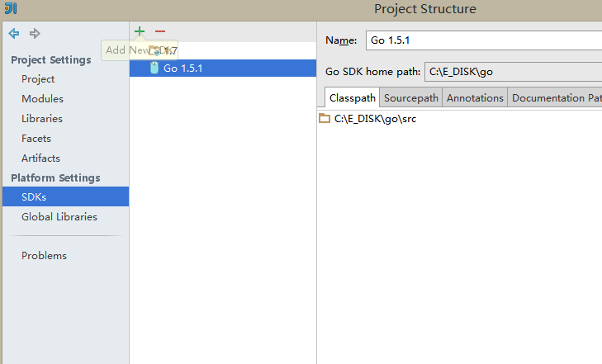The width and height of the screenshot is (602, 364).
Task: Open Artifacts settings page
Action: point(40,158)
